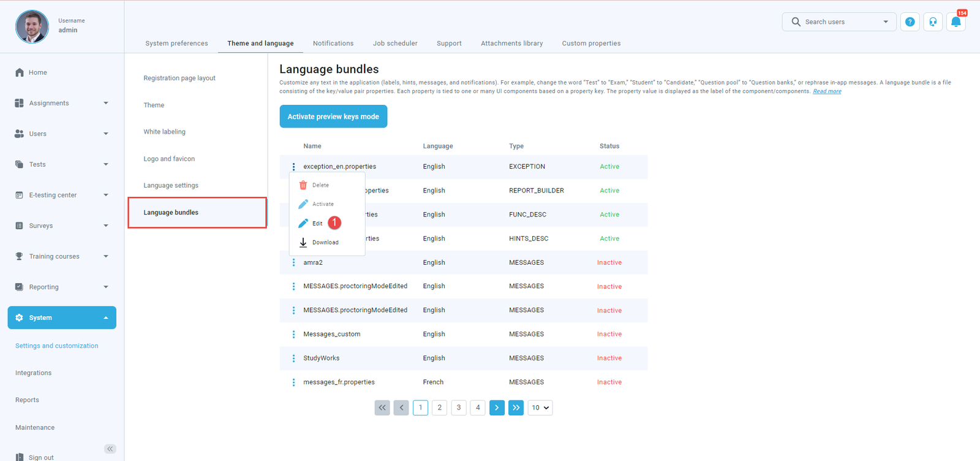Open the help question mark icon
The height and width of the screenshot is (461, 980).
[910, 22]
